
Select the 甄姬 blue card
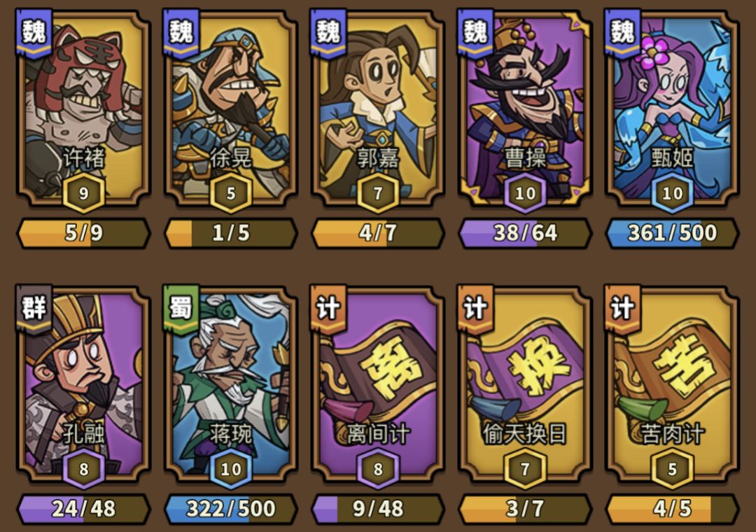tap(672, 110)
